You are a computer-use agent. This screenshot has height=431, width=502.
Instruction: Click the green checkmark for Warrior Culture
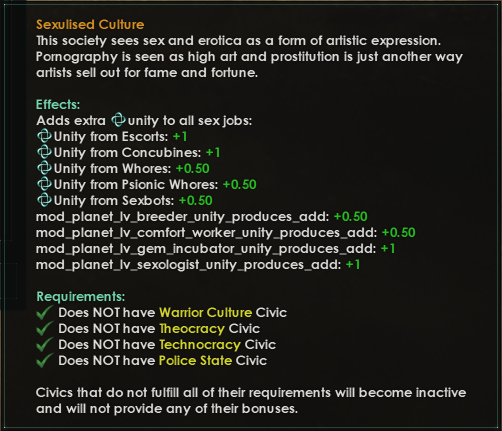44,312
